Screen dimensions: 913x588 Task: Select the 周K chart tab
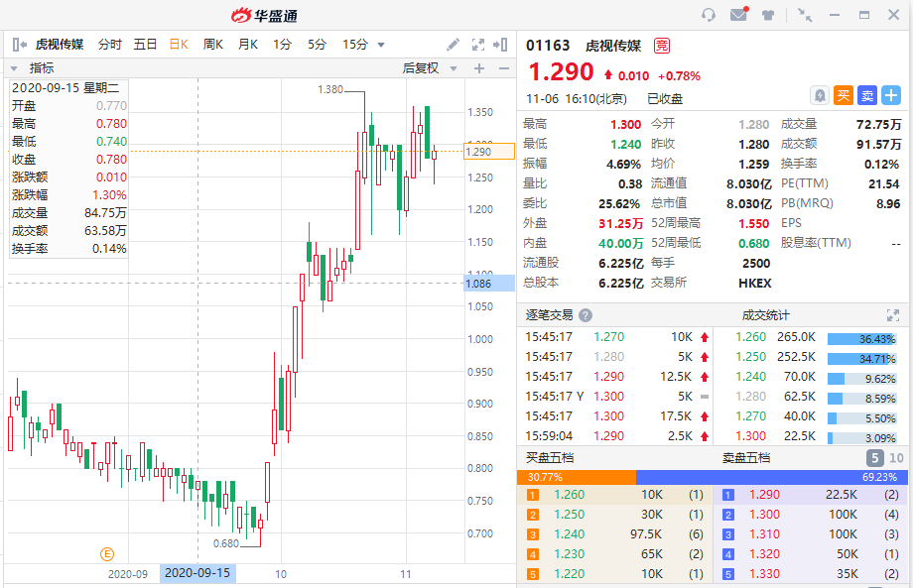click(213, 45)
